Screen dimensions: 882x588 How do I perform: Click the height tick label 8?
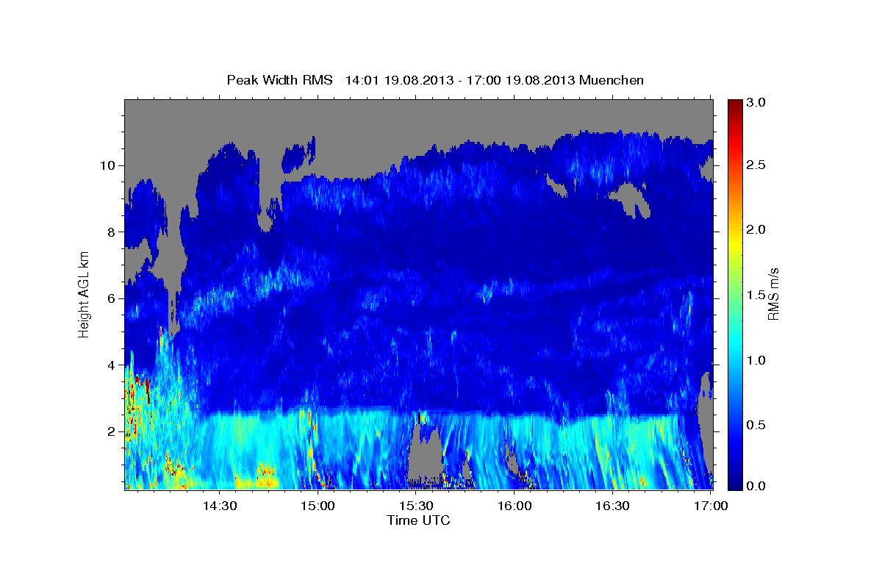click(x=110, y=232)
